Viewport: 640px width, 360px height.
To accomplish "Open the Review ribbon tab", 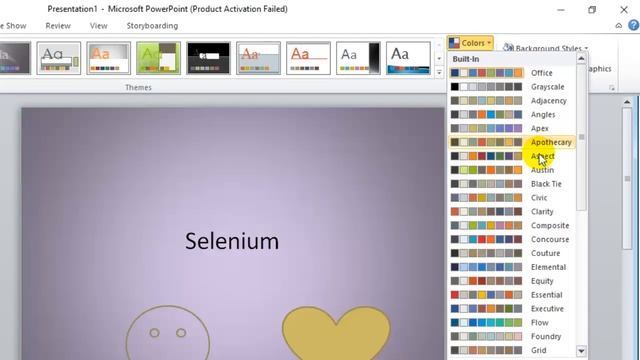I will 58,26.
